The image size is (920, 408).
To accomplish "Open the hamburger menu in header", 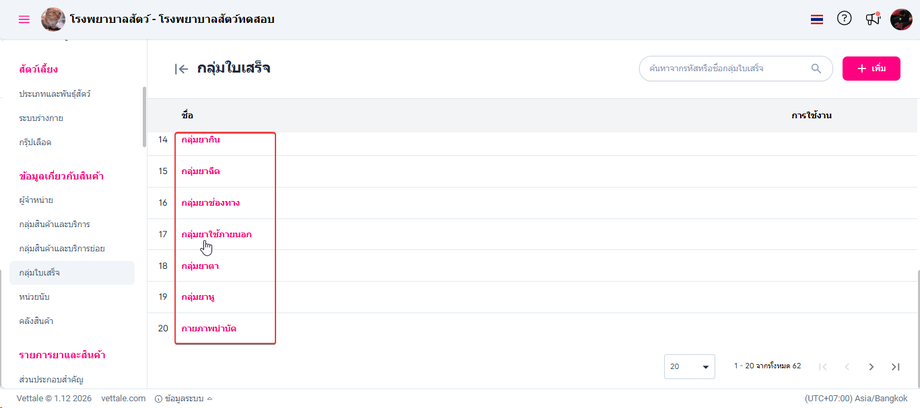I will click(24, 20).
